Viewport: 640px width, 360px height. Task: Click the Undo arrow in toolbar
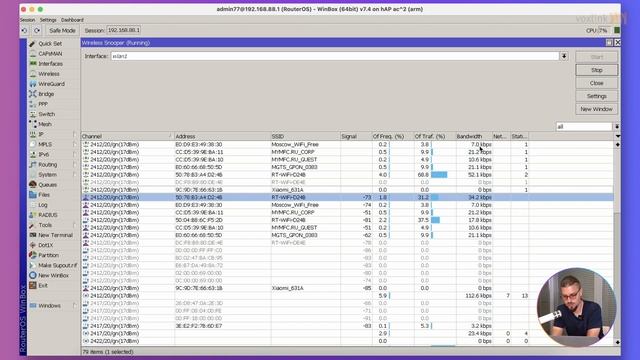tap(24, 31)
